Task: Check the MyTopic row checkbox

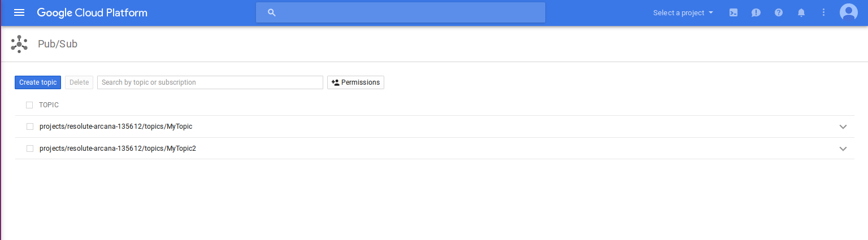Action: click(30, 126)
